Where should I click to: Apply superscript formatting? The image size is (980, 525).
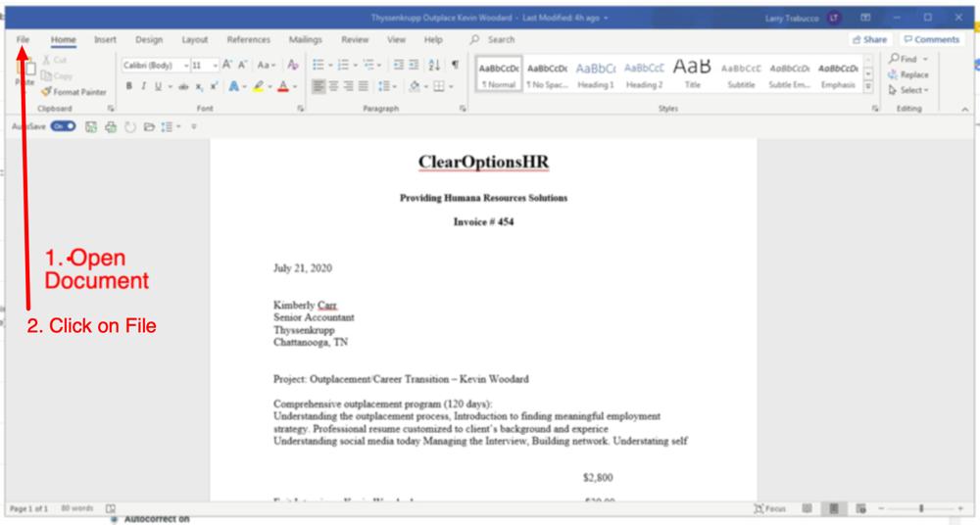pos(214,87)
